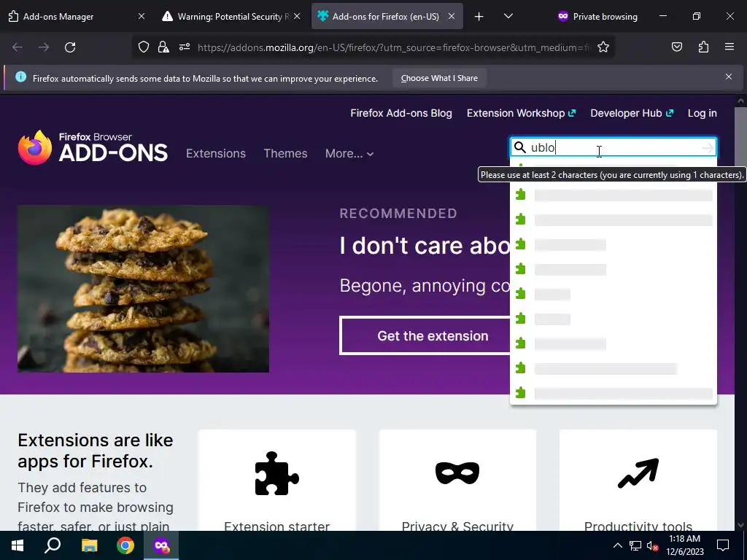Click the Get the extension button
The height and width of the screenshot is (560, 747).
pyautogui.click(x=433, y=335)
